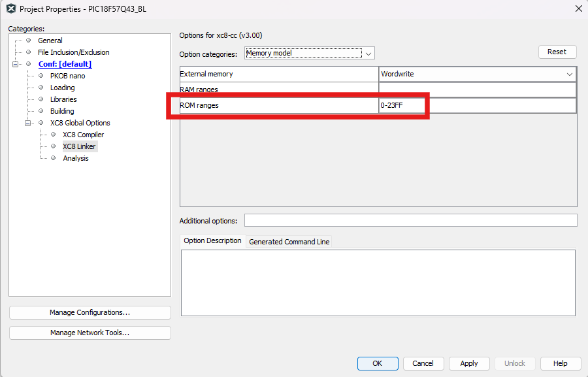Expand the External memory Wordwrite dropdown

(x=569, y=74)
